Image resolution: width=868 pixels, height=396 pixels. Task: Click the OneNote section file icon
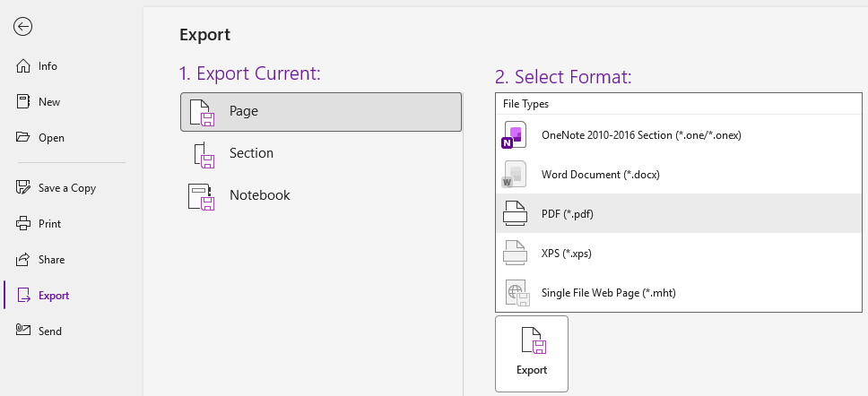[513, 135]
